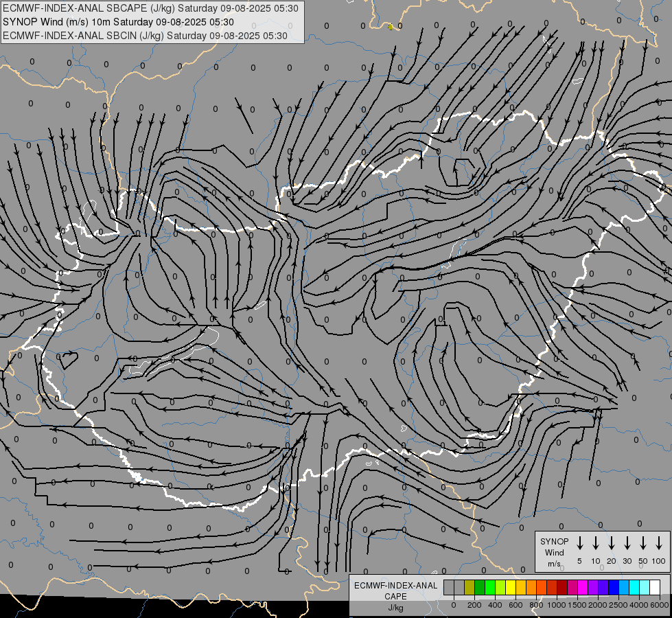Click the '30' value in the wind legend
The width and height of the screenshot is (672, 618).
point(627,561)
